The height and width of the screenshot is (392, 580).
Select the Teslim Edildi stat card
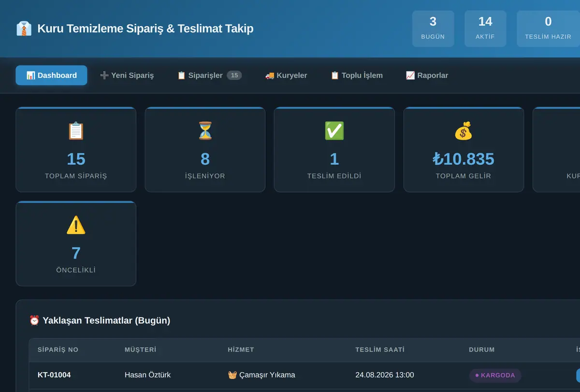pyautogui.click(x=334, y=149)
